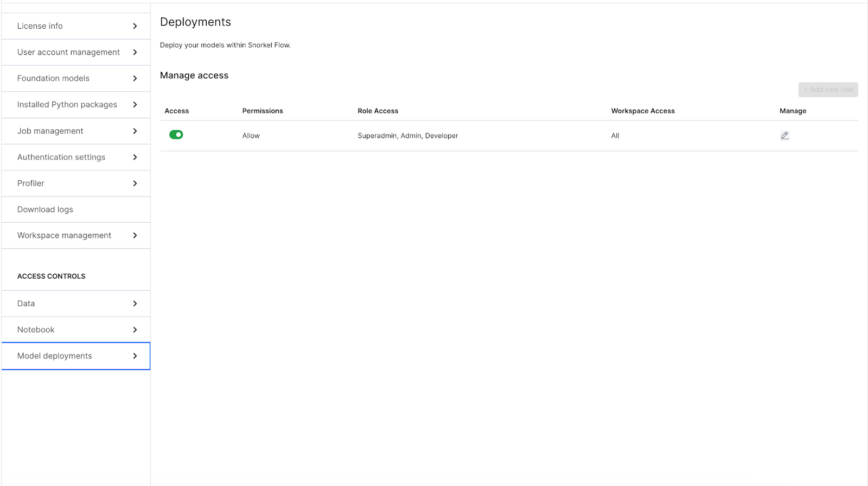
Task: Click Superadmin, Admin, Developer role cell
Action: [x=408, y=136]
